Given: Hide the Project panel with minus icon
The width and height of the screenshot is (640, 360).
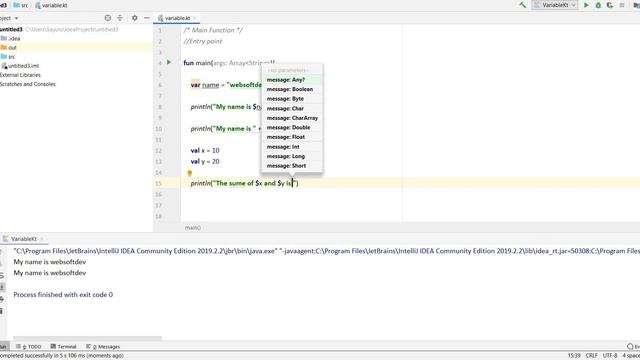Looking at the screenshot, I should click(147, 18).
